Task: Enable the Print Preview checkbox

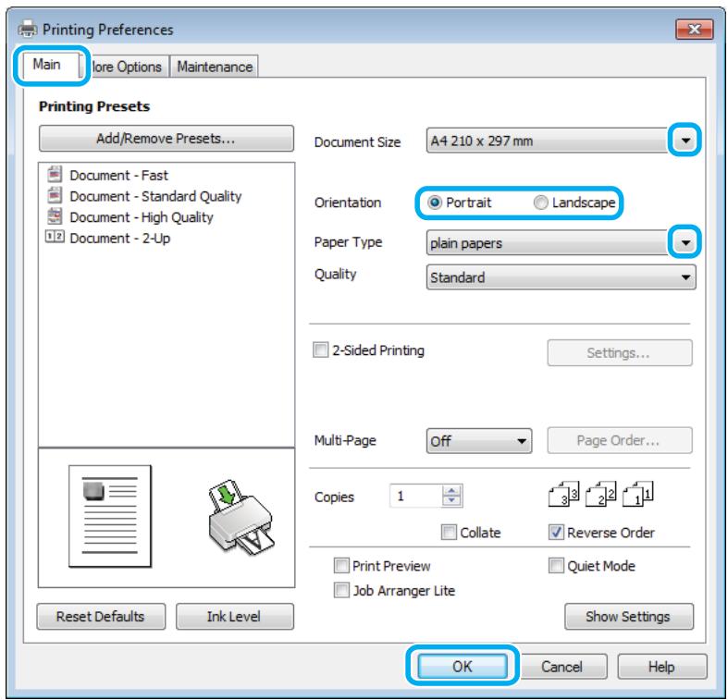Action: pyautogui.click(x=341, y=565)
